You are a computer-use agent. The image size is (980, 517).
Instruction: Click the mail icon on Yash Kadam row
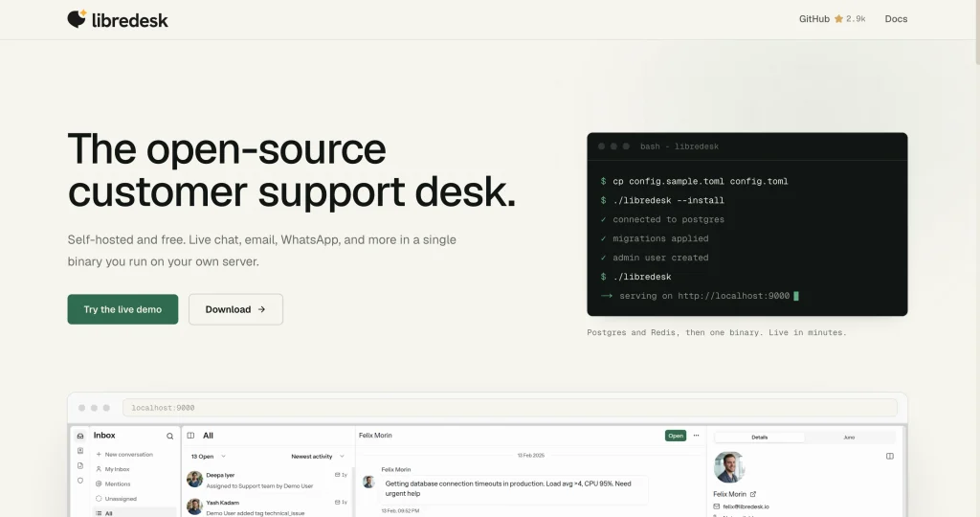tap(338, 503)
